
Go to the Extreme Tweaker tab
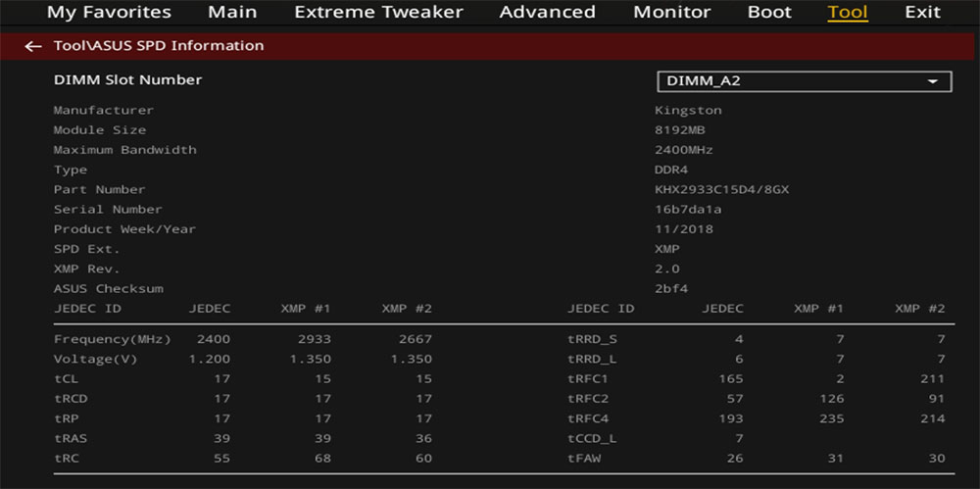point(378,12)
